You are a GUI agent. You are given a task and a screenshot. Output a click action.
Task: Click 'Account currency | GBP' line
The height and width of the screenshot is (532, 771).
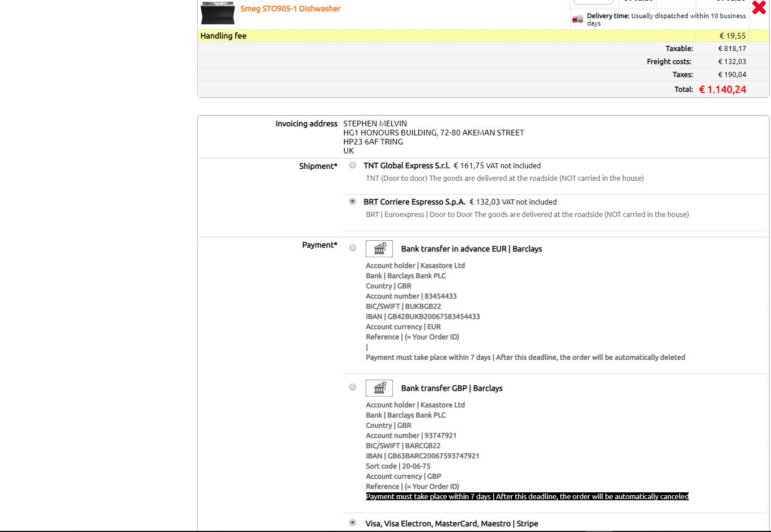[x=403, y=476]
